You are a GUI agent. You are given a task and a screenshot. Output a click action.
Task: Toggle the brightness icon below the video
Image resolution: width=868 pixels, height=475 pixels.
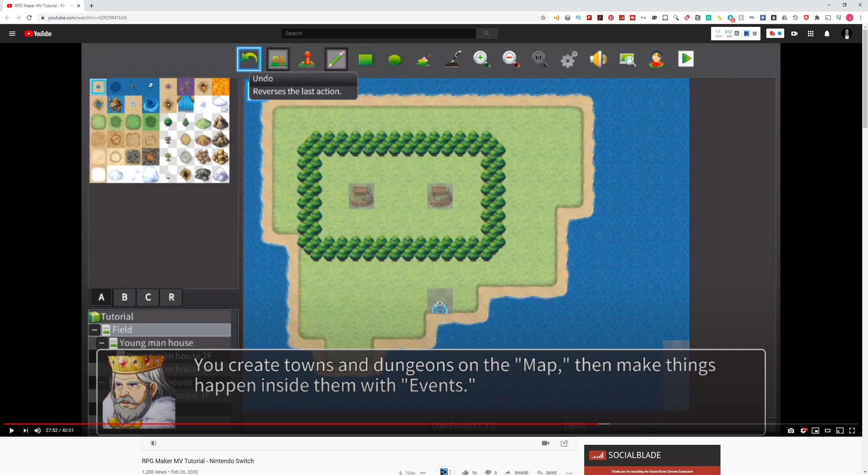[154, 443]
